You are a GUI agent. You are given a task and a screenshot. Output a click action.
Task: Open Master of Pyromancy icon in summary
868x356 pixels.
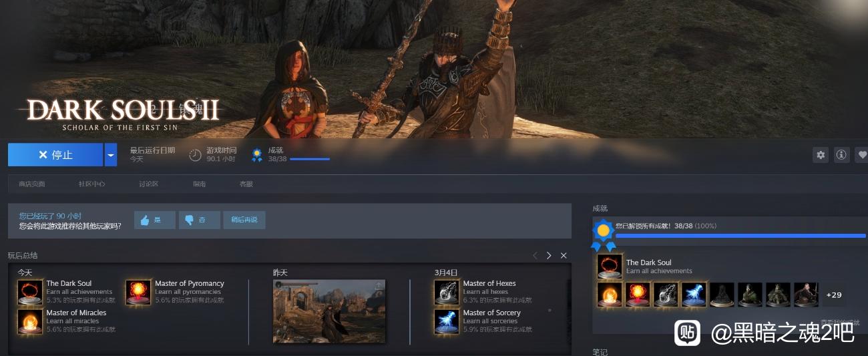138,292
